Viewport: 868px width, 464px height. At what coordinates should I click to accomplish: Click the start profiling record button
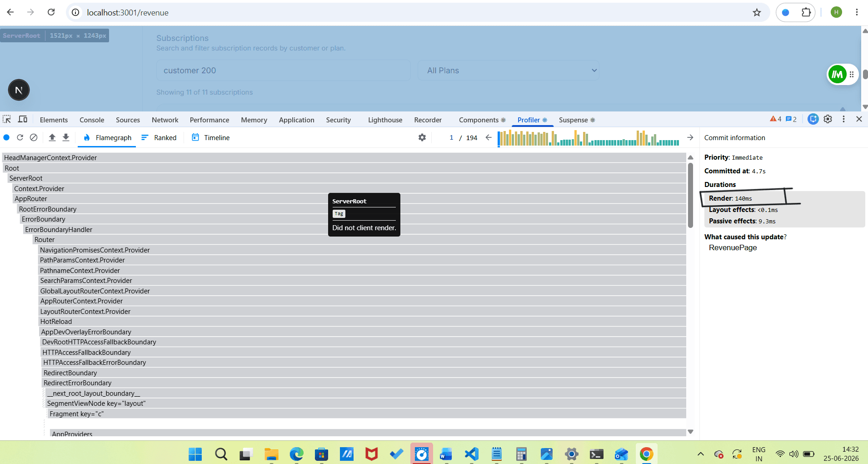(6, 137)
